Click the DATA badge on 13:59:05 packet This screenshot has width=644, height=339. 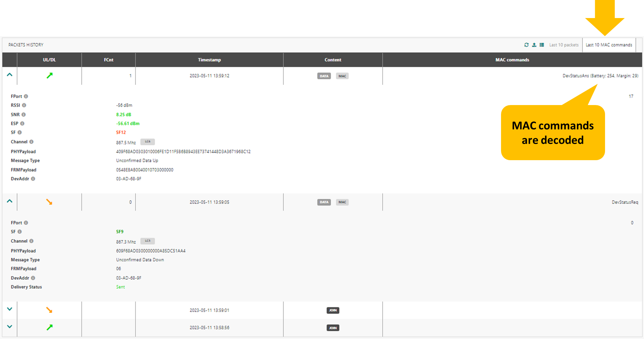point(324,202)
